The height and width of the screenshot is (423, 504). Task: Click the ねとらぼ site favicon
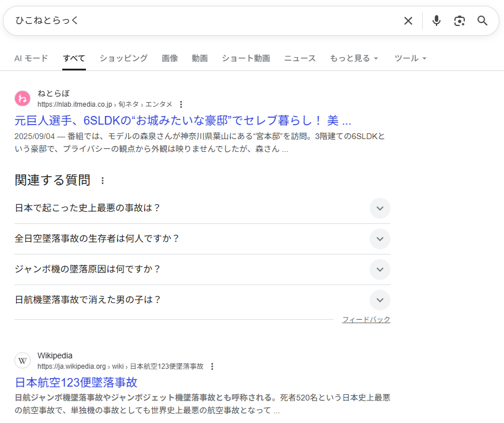point(22,99)
